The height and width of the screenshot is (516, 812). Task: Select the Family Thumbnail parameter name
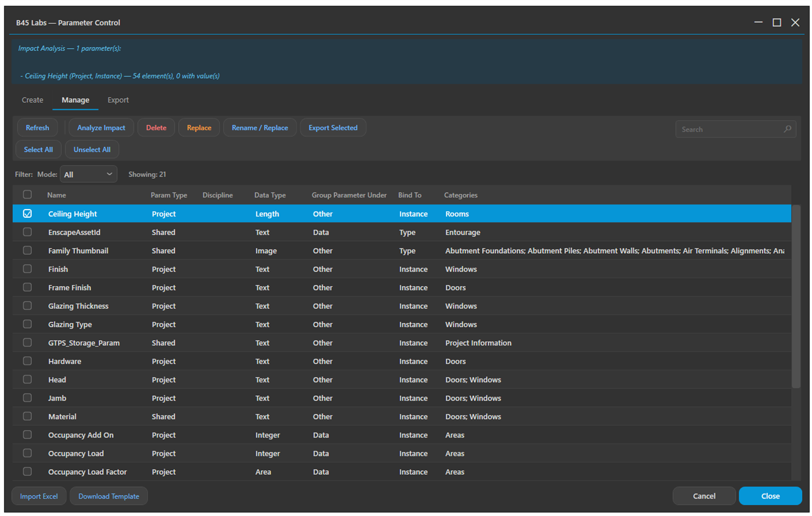(78, 251)
